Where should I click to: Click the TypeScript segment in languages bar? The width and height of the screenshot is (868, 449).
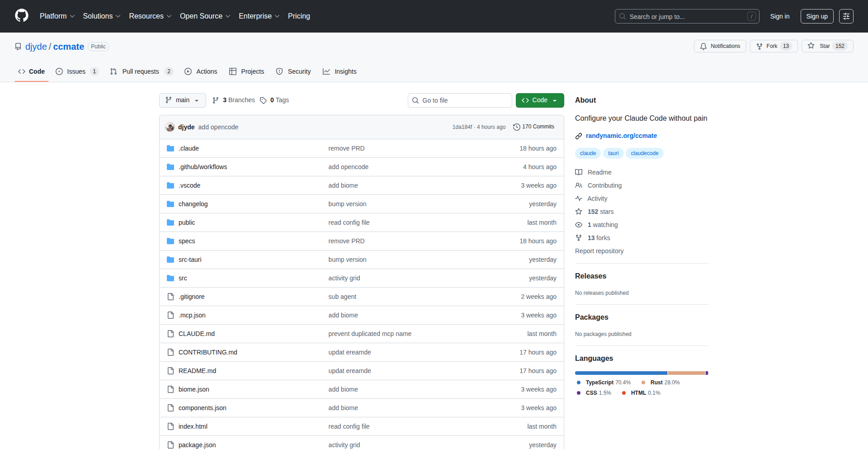[x=621, y=373]
